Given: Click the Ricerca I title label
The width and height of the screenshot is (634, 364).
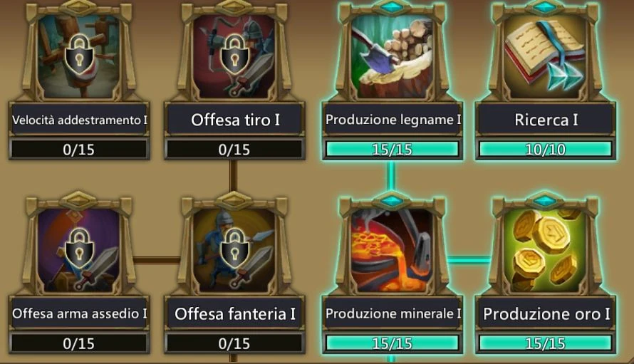Looking at the screenshot, I should (x=546, y=120).
